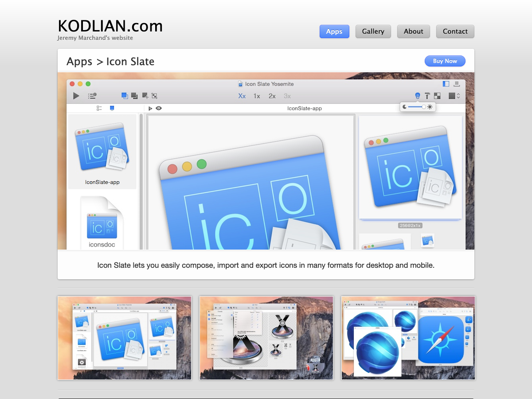532x399 pixels.
Task: Click the moon icon on brightness popover
Action: [x=404, y=107]
